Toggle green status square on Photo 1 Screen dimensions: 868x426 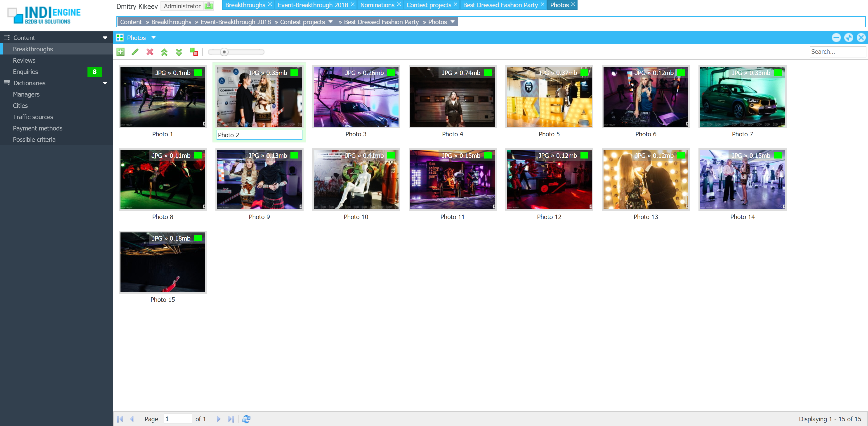[x=198, y=73]
